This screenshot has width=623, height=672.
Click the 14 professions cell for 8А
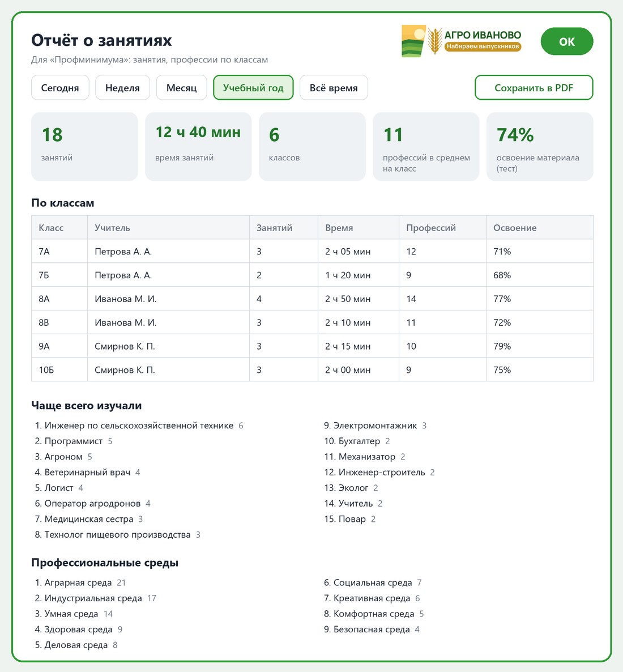click(x=442, y=299)
